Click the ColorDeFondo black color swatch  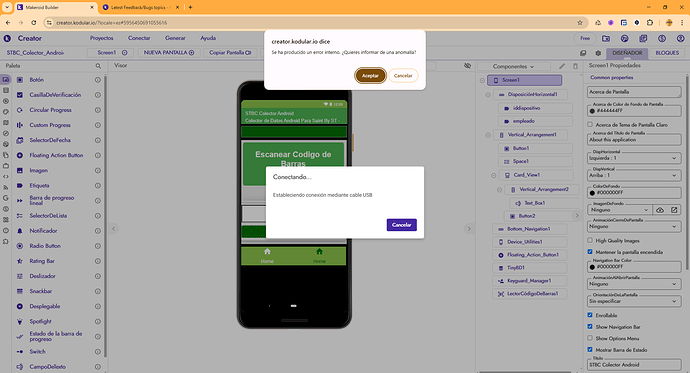592,193
